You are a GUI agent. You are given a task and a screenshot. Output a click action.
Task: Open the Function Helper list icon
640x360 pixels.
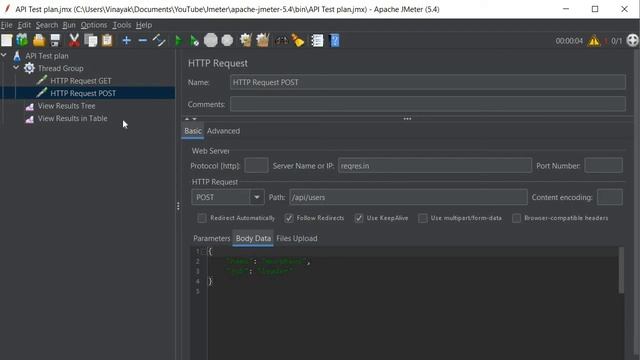[317, 40]
